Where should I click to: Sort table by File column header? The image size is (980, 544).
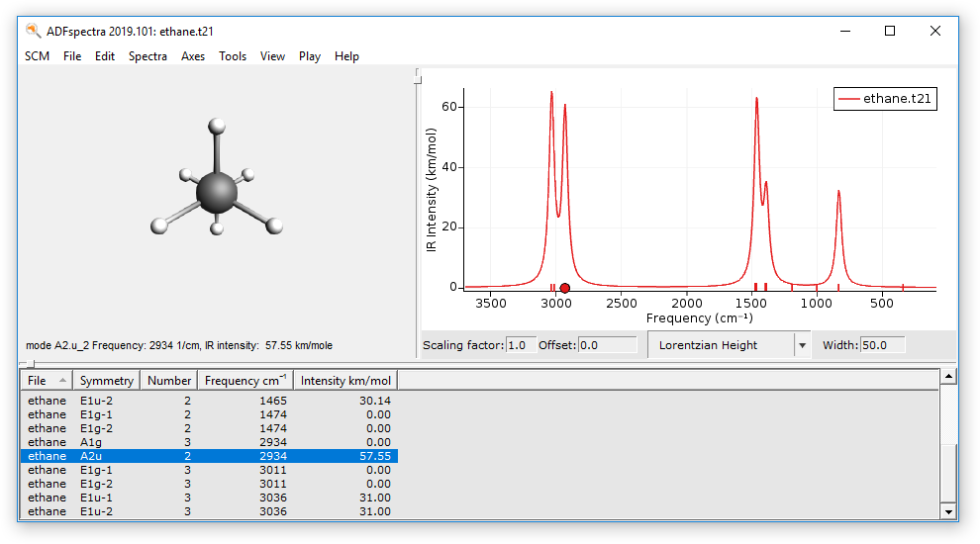coord(47,381)
